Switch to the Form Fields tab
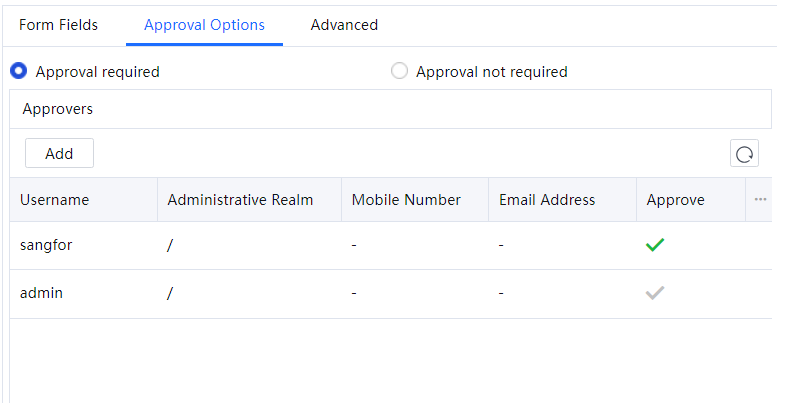The height and width of the screenshot is (403, 807). click(x=59, y=25)
